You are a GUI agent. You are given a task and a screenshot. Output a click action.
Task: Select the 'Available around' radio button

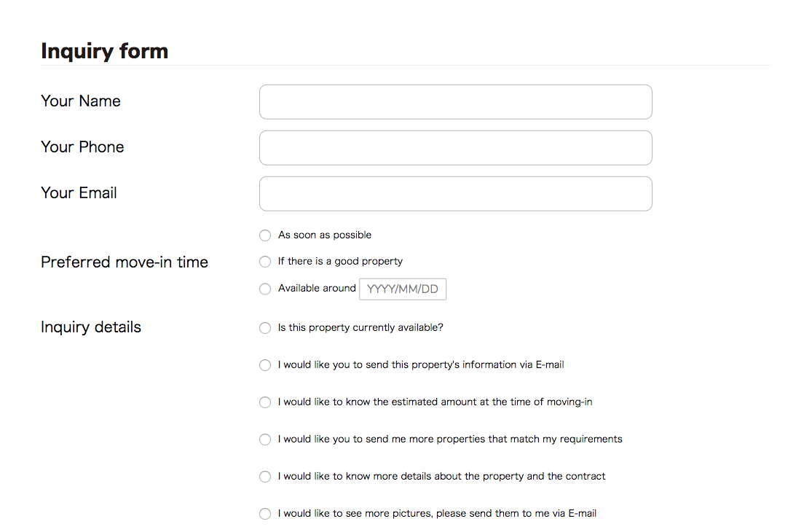pyautogui.click(x=265, y=289)
